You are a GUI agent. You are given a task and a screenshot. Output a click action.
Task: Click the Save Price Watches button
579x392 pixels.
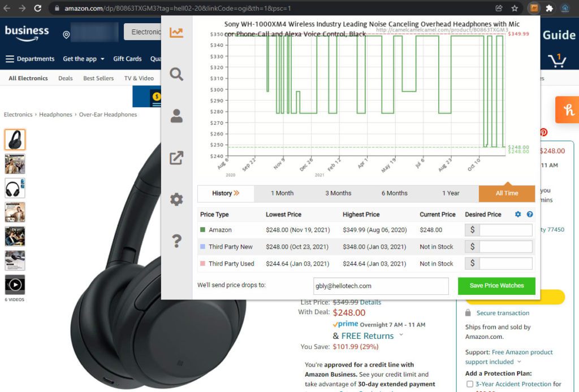click(x=496, y=285)
